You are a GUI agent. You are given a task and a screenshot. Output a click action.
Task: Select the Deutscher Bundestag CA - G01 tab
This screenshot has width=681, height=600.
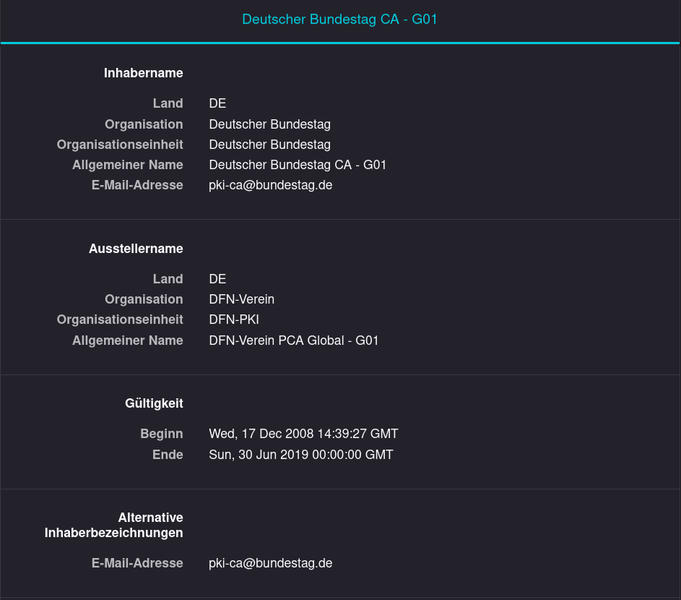point(340,20)
